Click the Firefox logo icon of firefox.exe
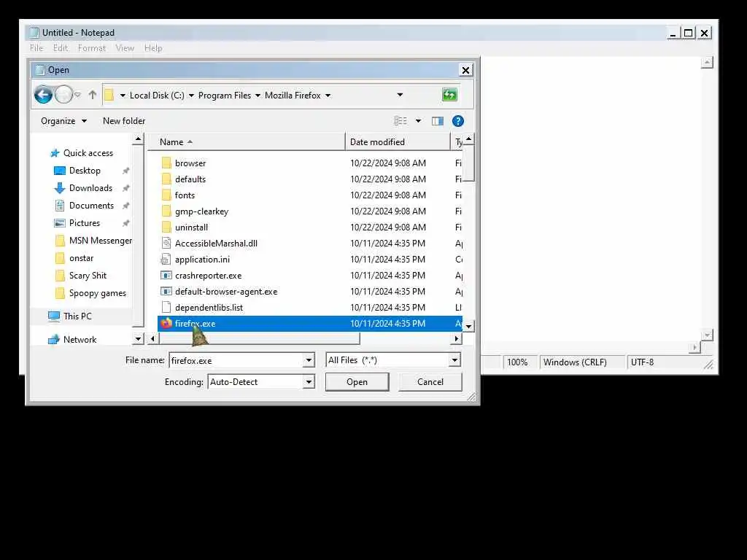747x560 pixels. (166, 323)
